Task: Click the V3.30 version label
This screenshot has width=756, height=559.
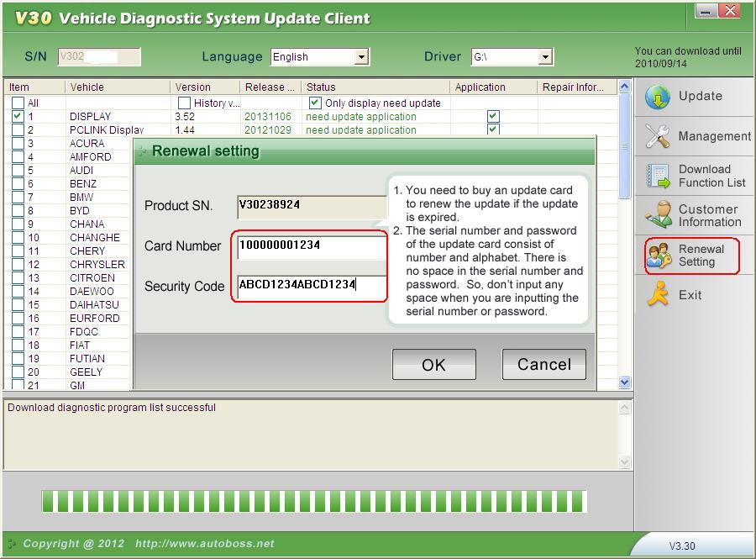Action: pos(682,546)
